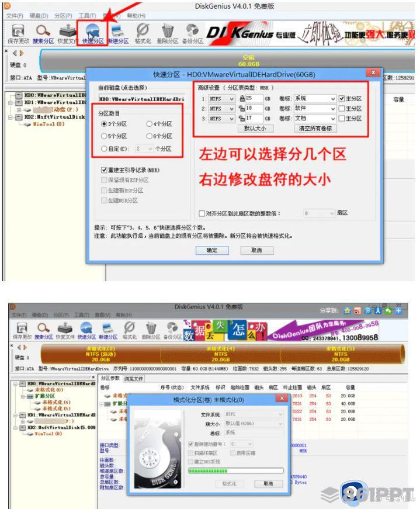
Task: Click yellow star share icon next to 分享到
Action: pyautogui.click(x=347, y=311)
